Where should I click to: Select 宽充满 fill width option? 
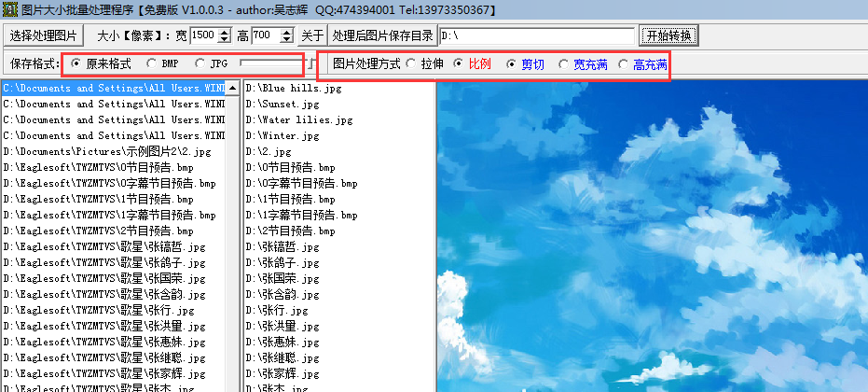pyautogui.click(x=583, y=64)
